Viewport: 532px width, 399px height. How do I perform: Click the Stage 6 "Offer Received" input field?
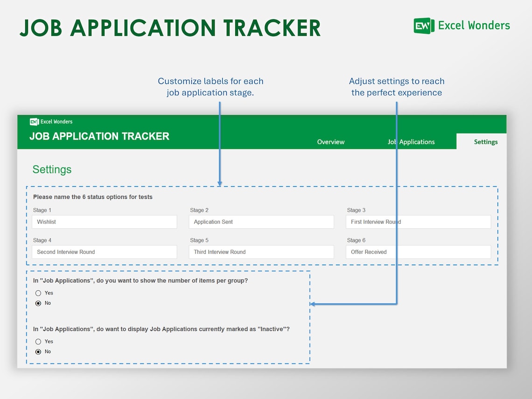pos(418,252)
